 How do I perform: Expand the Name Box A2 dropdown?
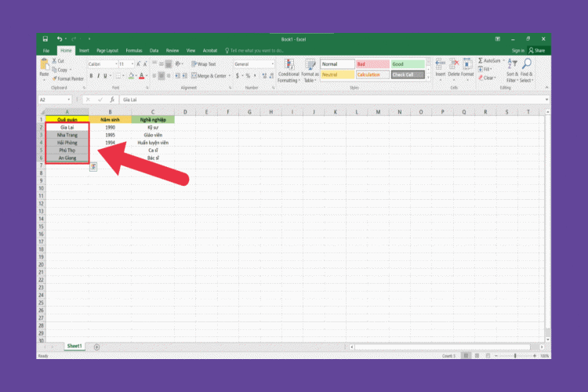coord(69,100)
